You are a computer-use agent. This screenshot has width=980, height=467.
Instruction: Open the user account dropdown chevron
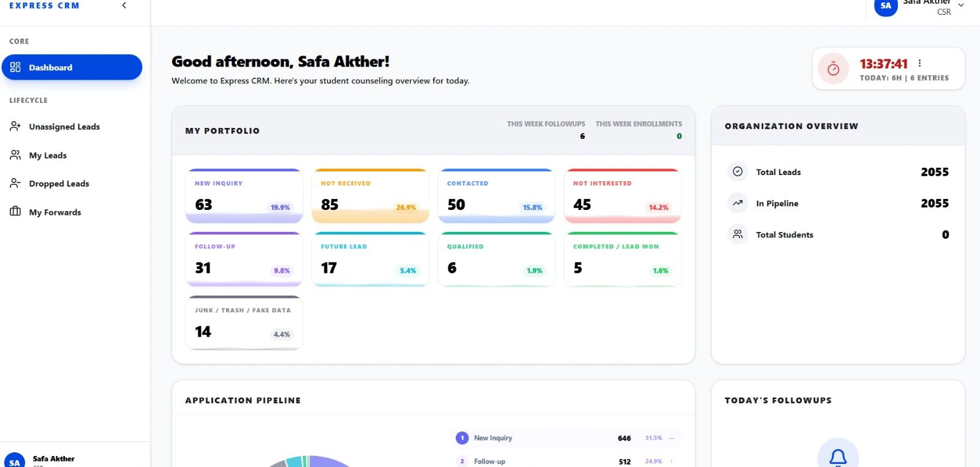tap(961, 5)
